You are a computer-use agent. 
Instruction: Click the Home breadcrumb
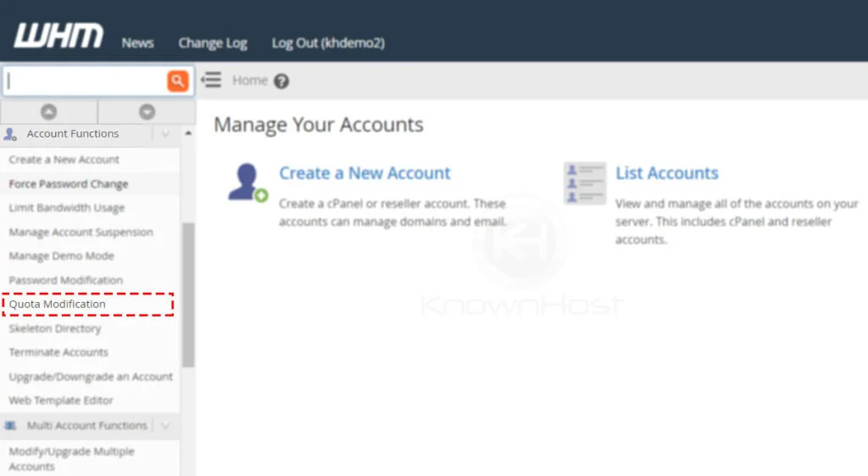250,81
